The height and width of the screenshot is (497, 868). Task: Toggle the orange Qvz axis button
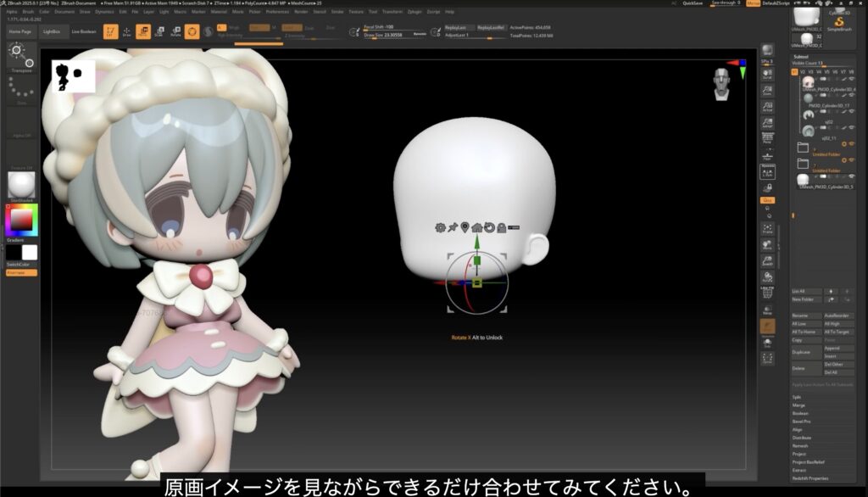767,200
